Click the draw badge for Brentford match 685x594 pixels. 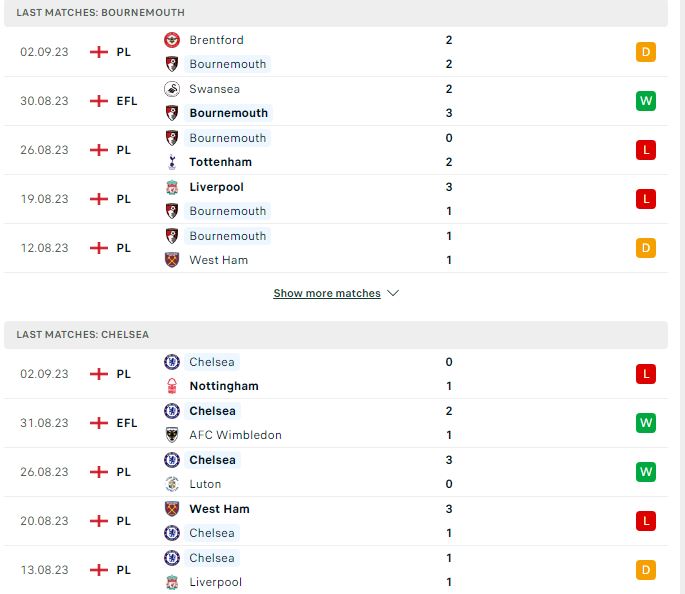tap(646, 52)
